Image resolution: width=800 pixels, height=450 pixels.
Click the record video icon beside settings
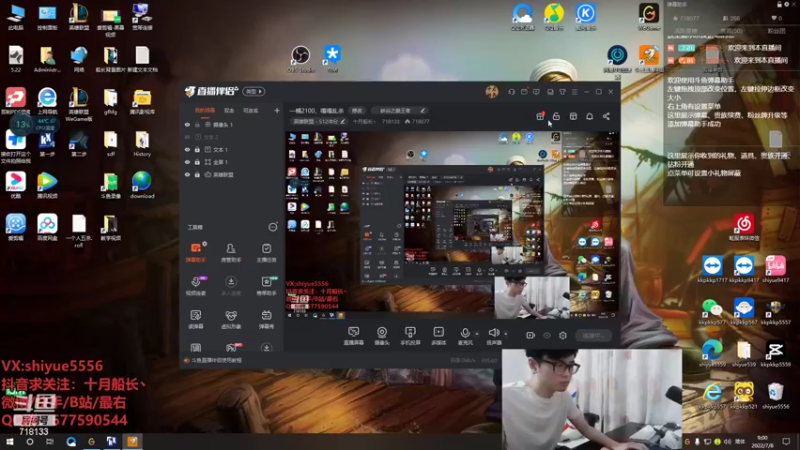531,335
